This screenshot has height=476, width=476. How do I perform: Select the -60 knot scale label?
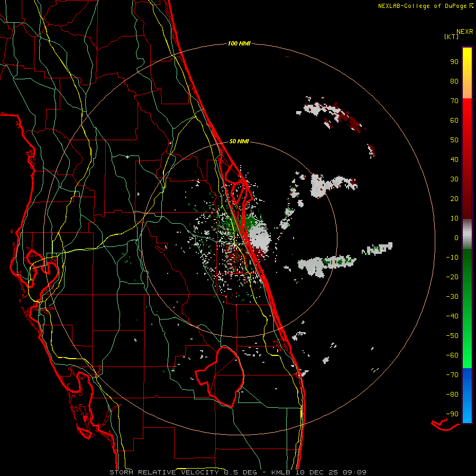452,355
